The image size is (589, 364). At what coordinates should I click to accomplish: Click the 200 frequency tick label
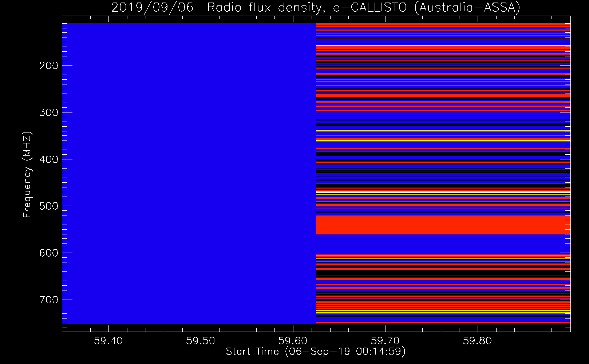tap(49, 66)
